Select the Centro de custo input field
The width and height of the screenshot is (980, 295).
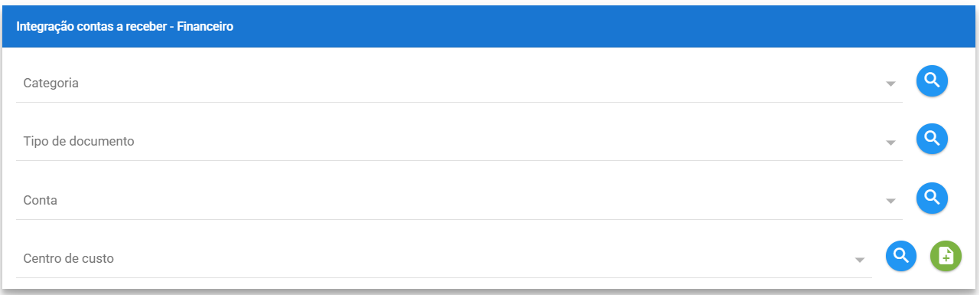coord(444,259)
